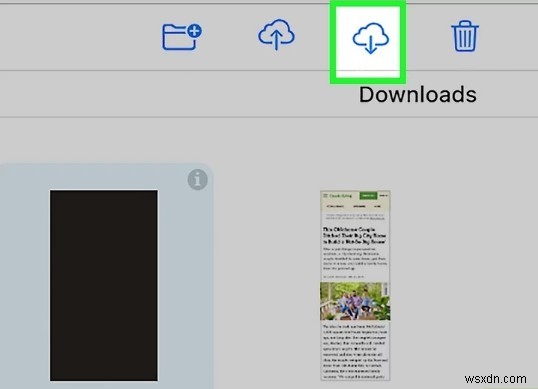Click the cloud download icon
The height and width of the screenshot is (389, 538).
click(371, 38)
